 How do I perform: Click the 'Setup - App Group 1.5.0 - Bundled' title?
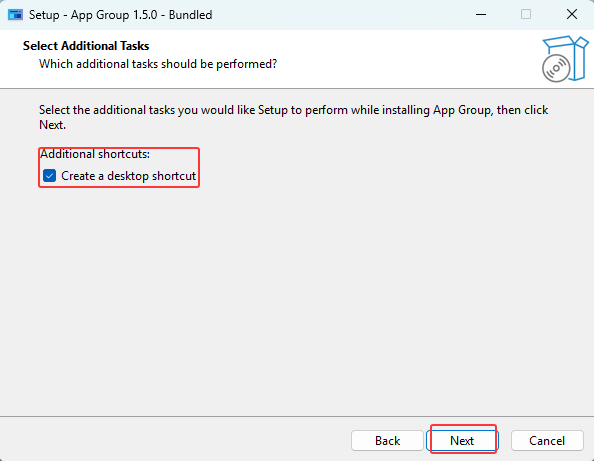pyautogui.click(x=120, y=15)
